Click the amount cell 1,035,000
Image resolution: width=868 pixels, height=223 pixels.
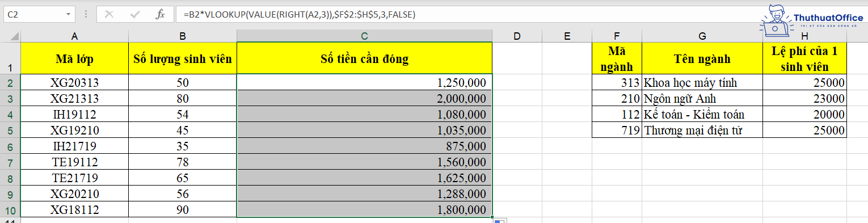click(x=364, y=130)
